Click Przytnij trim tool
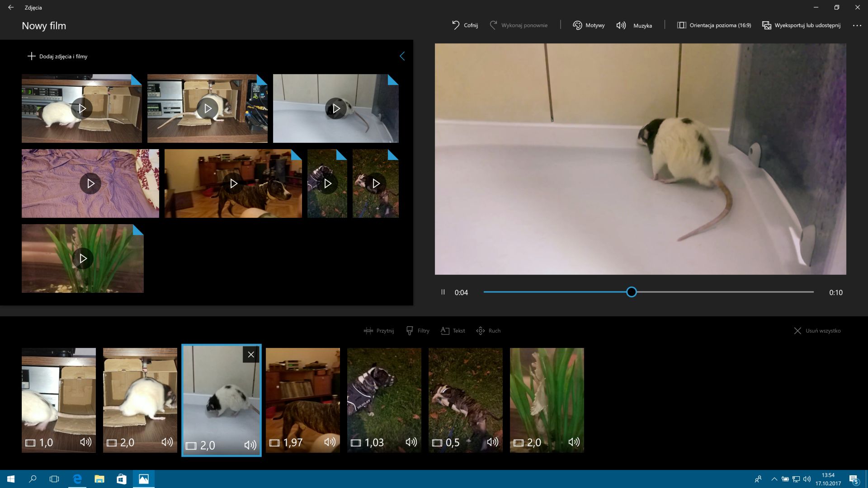The width and height of the screenshot is (868, 488). click(379, 331)
